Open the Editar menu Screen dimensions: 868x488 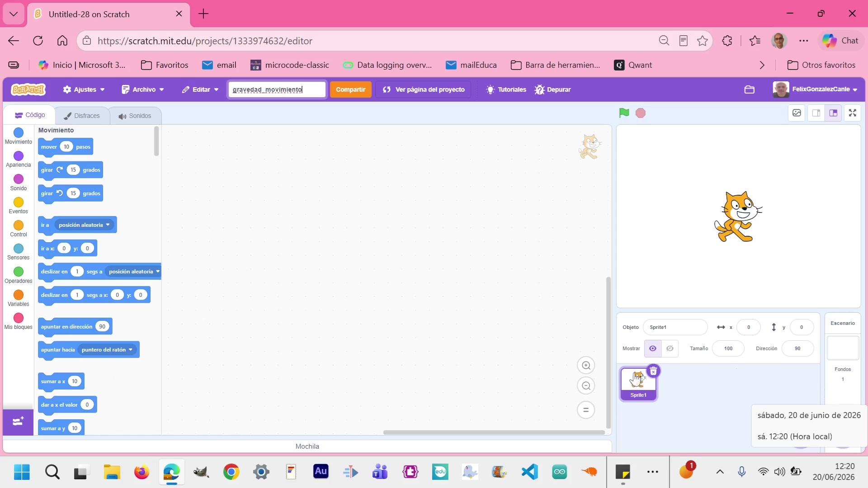click(x=200, y=89)
